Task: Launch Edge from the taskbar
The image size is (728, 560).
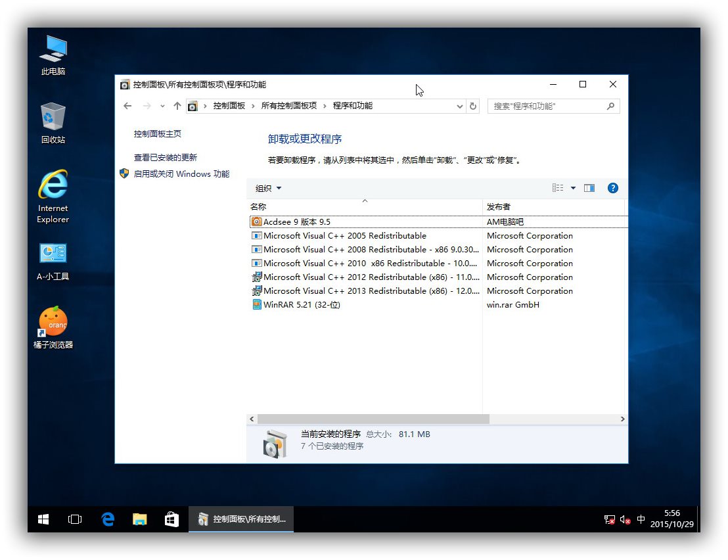Action: [x=108, y=519]
